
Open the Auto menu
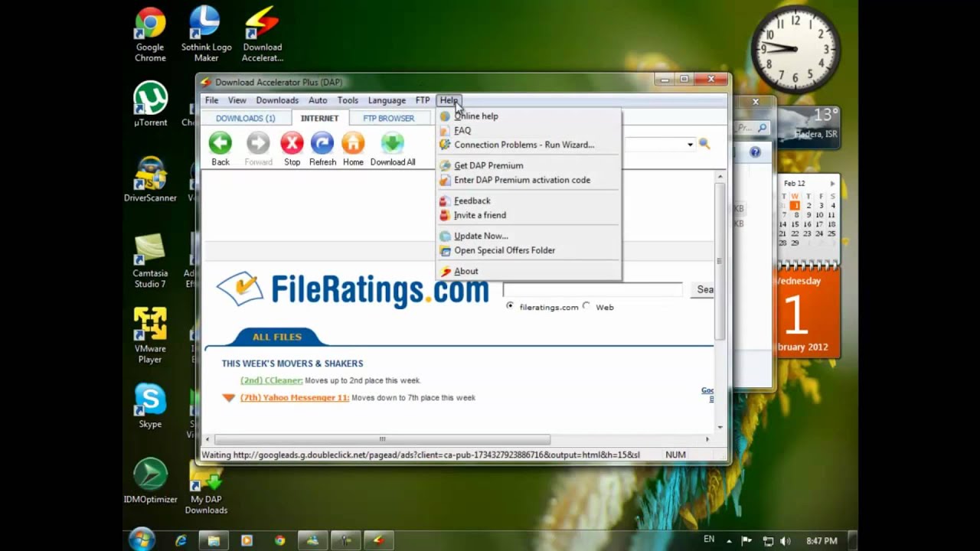[318, 100]
